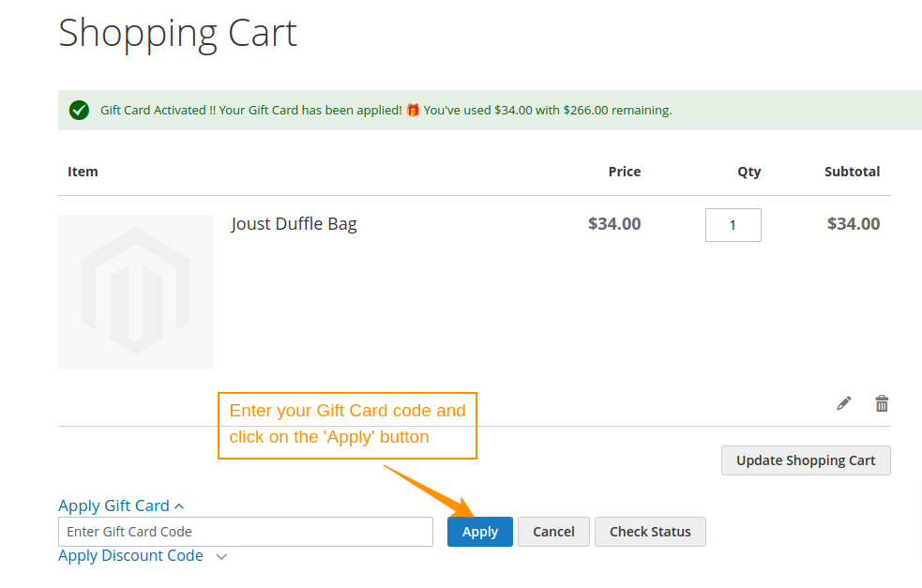Click the Apply Gift Card heading link
This screenshot has height=588, width=922.
[113, 505]
